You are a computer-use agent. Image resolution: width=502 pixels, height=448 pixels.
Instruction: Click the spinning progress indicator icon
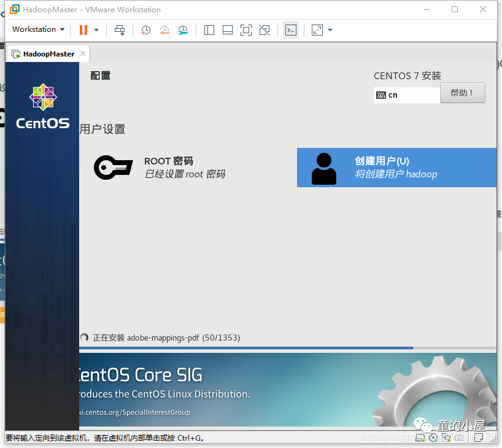(85, 338)
